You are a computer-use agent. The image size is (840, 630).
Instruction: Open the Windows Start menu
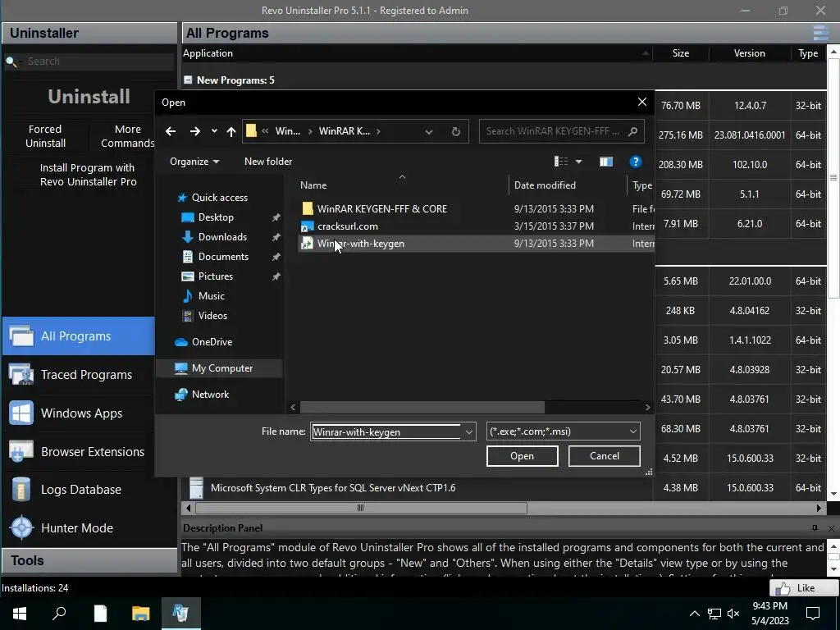point(20,614)
